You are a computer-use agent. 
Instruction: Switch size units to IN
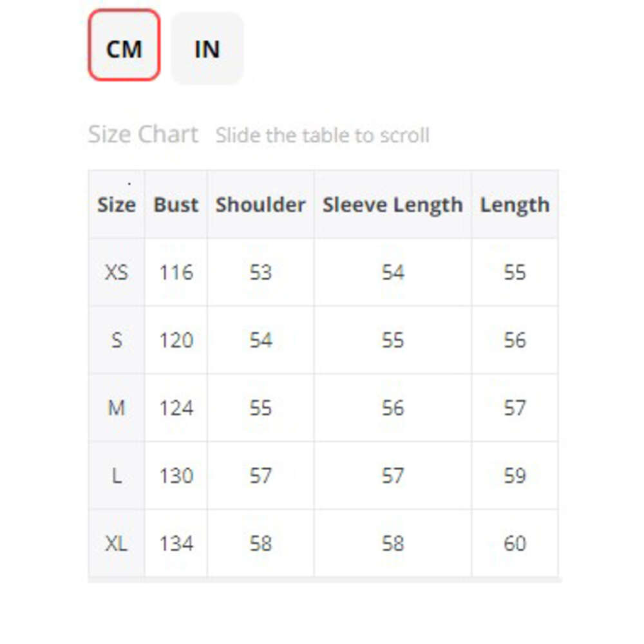coord(207,48)
